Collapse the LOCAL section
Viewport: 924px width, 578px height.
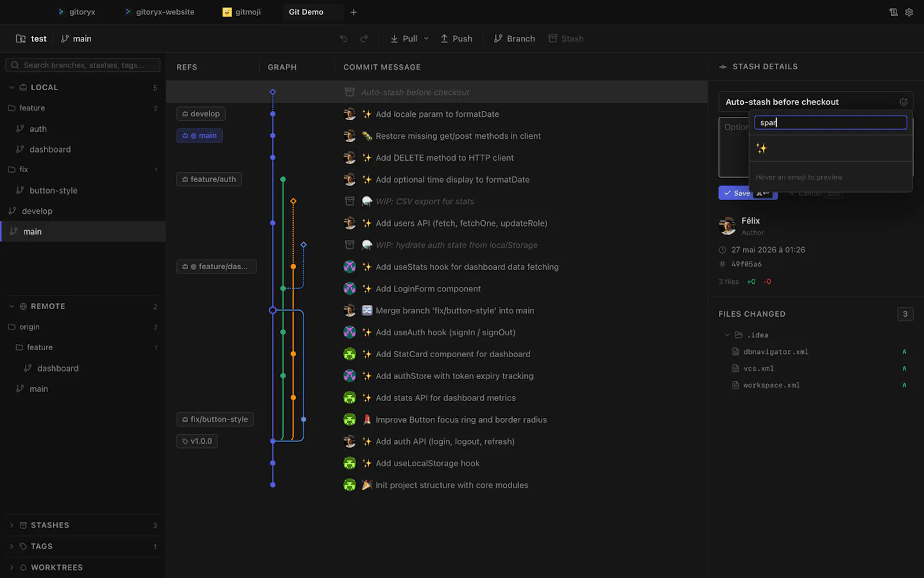[x=12, y=87]
